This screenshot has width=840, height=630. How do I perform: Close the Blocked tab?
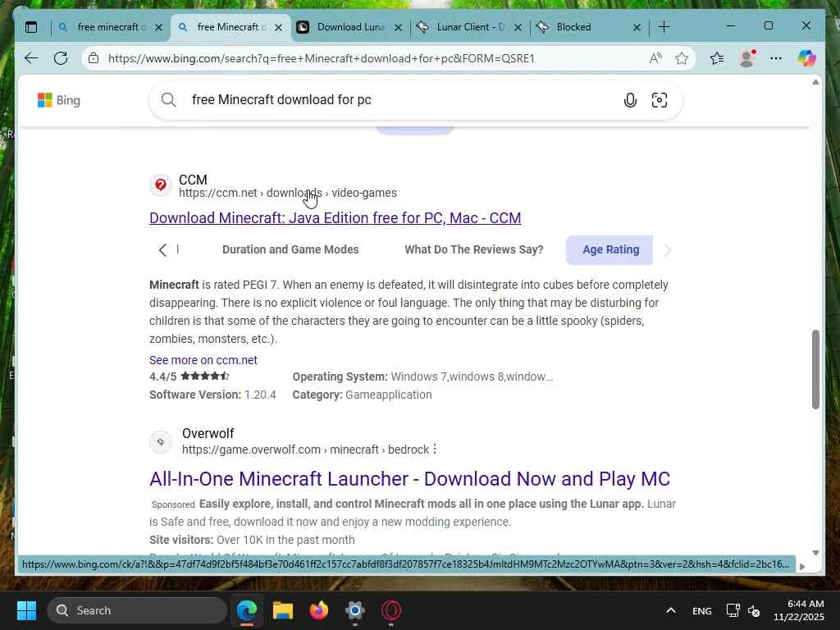pyautogui.click(x=637, y=27)
